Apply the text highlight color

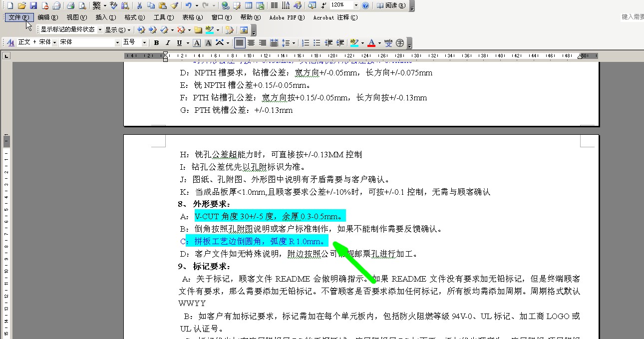pos(354,43)
